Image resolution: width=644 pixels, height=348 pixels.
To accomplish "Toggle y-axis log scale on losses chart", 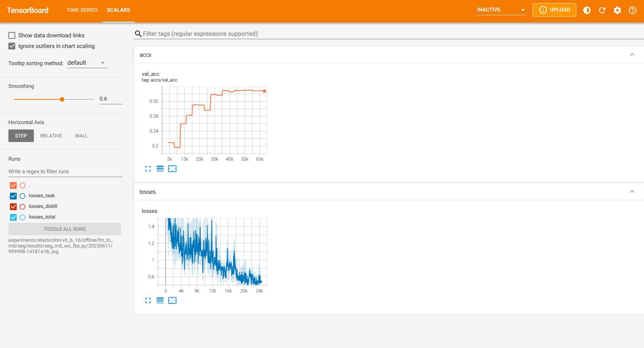I will [x=160, y=300].
